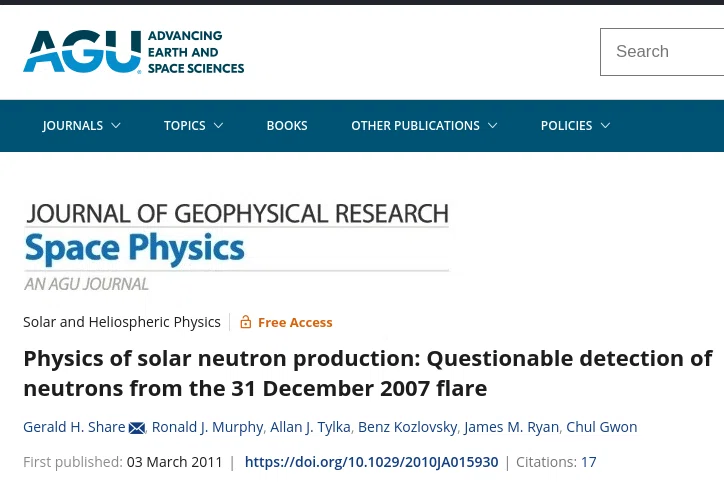Follow the doi.org/10.1029/2010JA015930 link
The height and width of the screenshot is (494, 724).
(372, 462)
